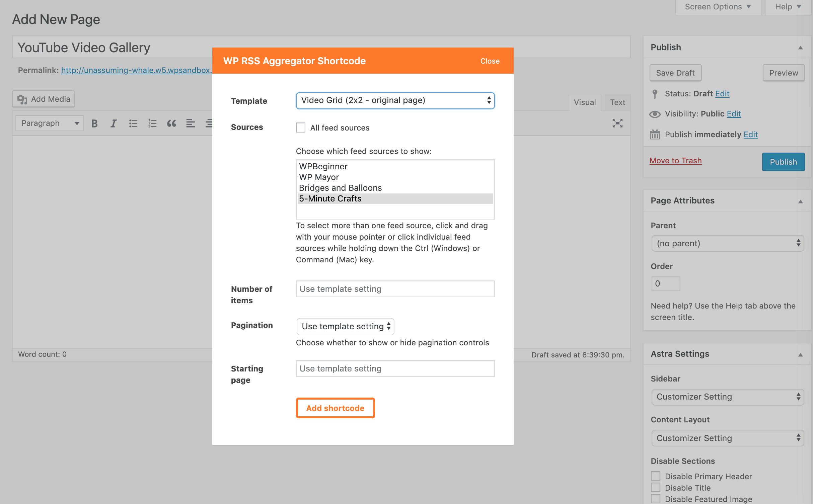This screenshot has height=504, width=813.
Task: Click the Starting page input field
Action: pos(395,368)
